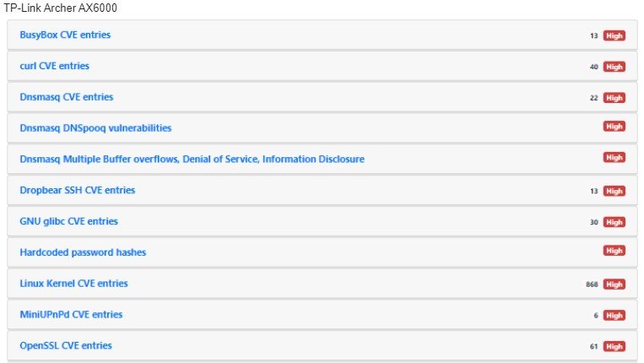
Task: Click High badge on OpenSSL row
Action: click(614, 346)
